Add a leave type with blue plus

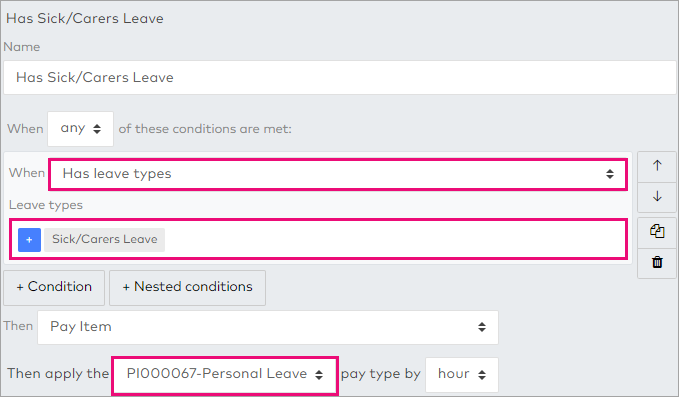click(29, 240)
